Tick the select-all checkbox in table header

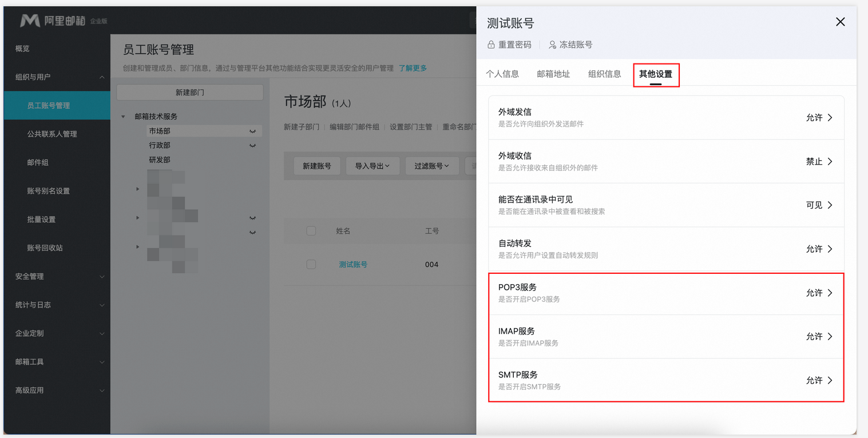tap(311, 231)
